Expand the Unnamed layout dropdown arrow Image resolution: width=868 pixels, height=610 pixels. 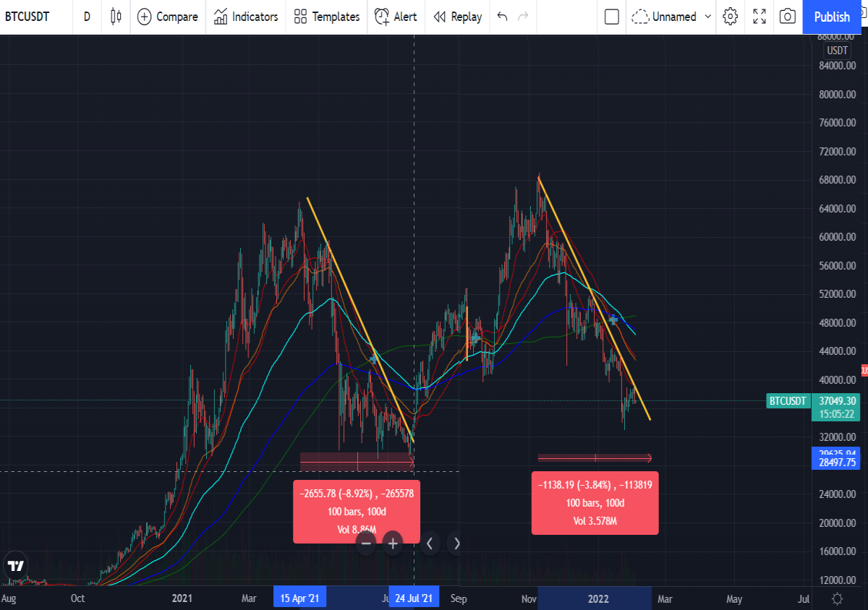pyautogui.click(x=708, y=16)
